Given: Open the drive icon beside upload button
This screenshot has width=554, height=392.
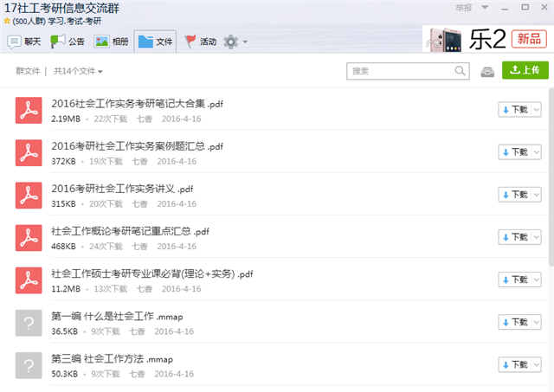Looking at the screenshot, I should 488,71.
